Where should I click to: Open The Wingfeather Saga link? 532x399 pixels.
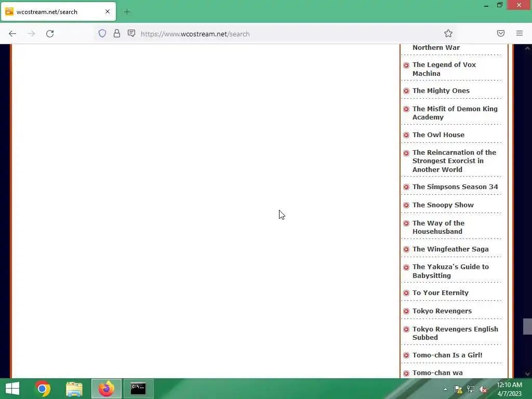450,249
